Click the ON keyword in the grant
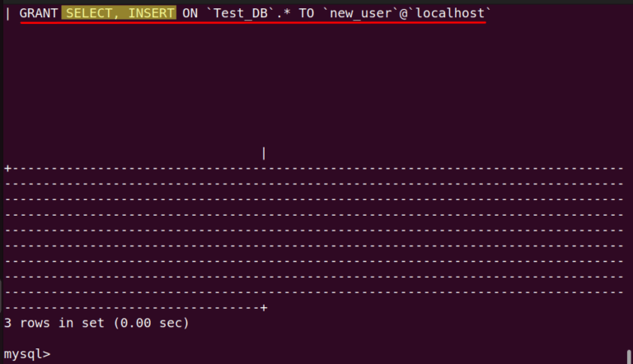The width and height of the screenshot is (633, 364). click(190, 13)
